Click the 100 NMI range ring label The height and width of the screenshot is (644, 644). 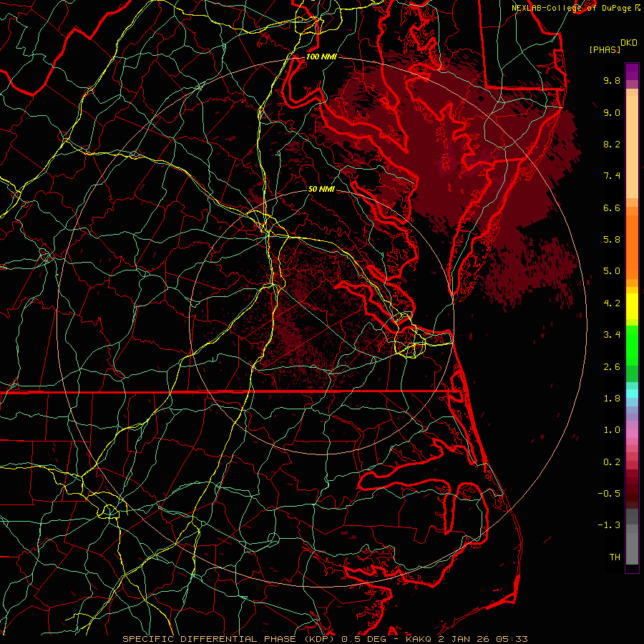click(x=321, y=57)
